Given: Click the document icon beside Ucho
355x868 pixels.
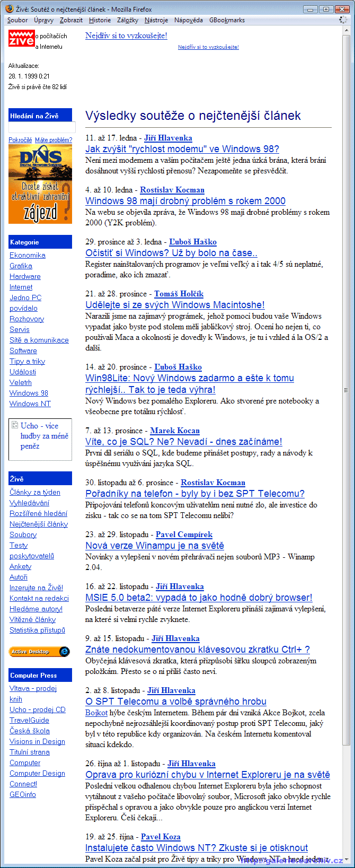Looking at the screenshot, I should tap(15, 425).
